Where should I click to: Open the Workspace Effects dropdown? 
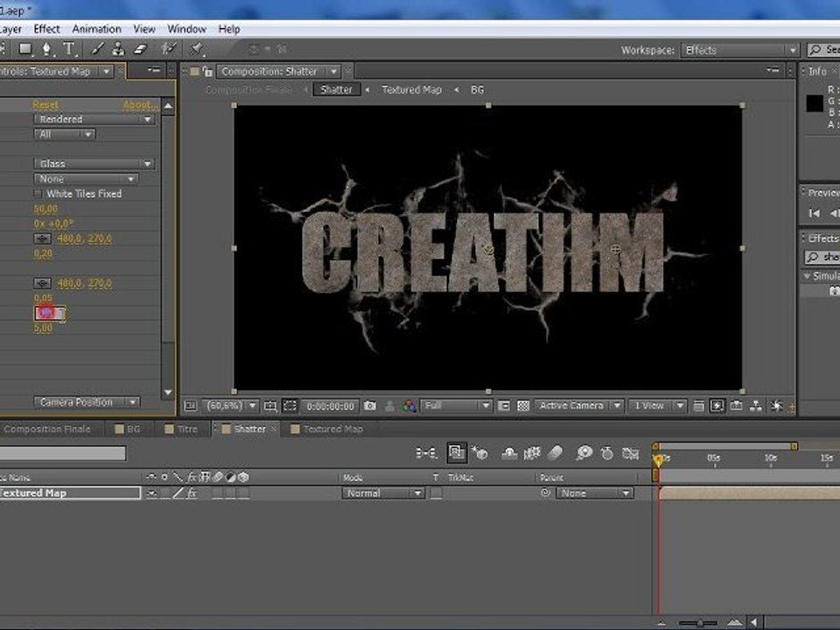pos(740,50)
